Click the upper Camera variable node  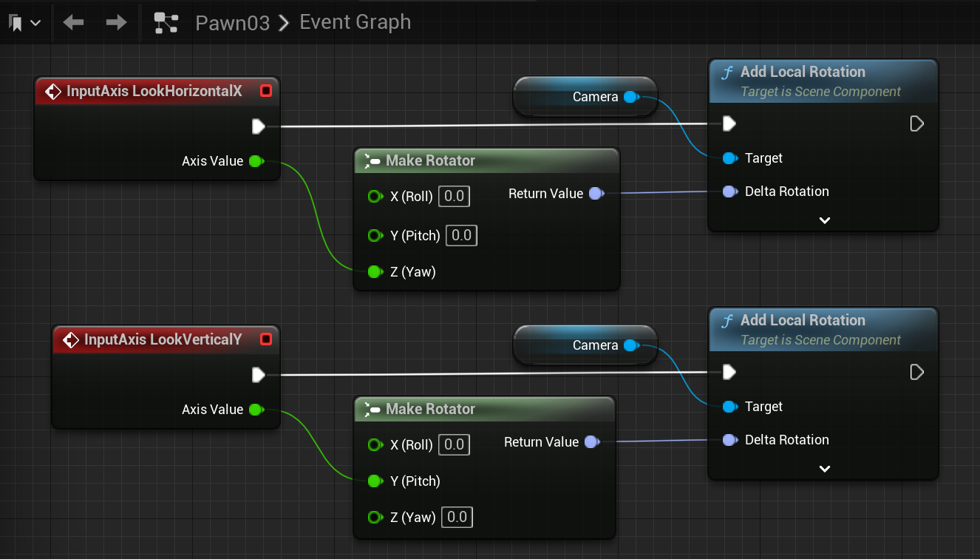[585, 97]
